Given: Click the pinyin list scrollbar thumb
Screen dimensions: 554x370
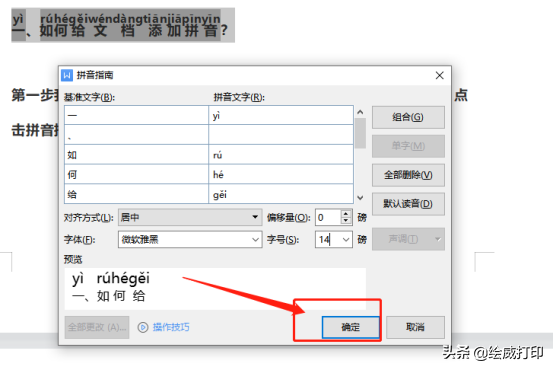Looking at the screenshot, I should 360,134.
